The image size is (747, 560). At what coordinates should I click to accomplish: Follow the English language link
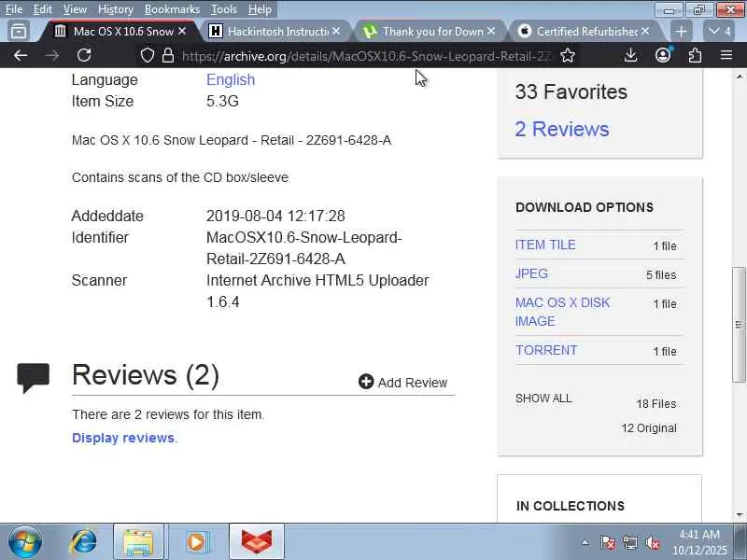click(x=231, y=79)
